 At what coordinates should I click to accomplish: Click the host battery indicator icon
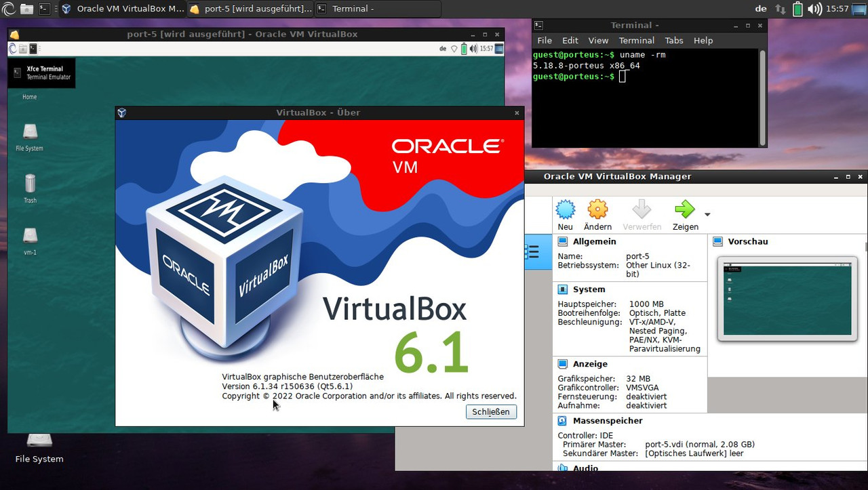pos(797,9)
